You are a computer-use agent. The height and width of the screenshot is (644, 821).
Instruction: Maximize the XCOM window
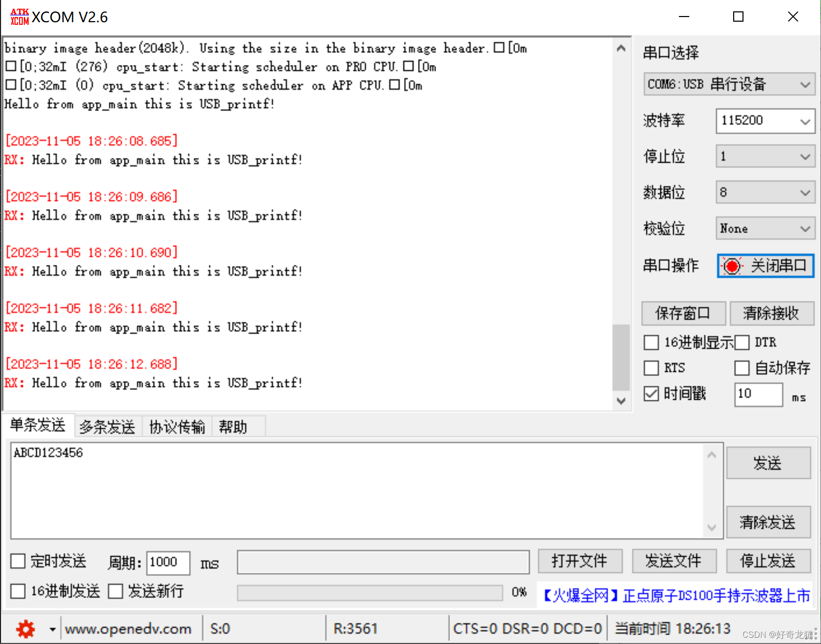click(738, 17)
